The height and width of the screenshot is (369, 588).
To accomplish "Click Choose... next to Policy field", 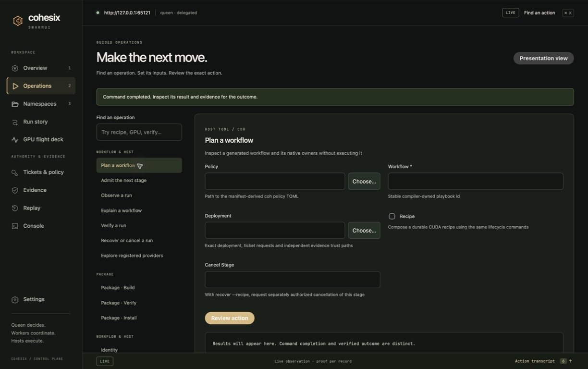I will pos(364,181).
